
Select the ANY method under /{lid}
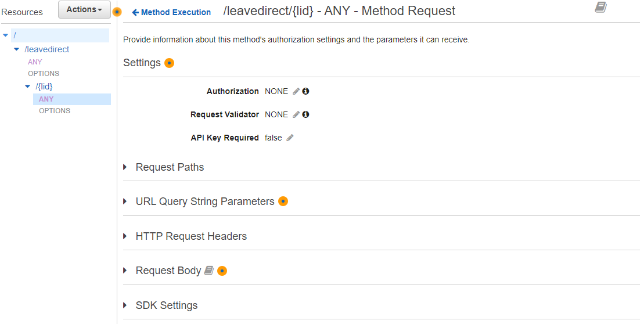pos(72,99)
